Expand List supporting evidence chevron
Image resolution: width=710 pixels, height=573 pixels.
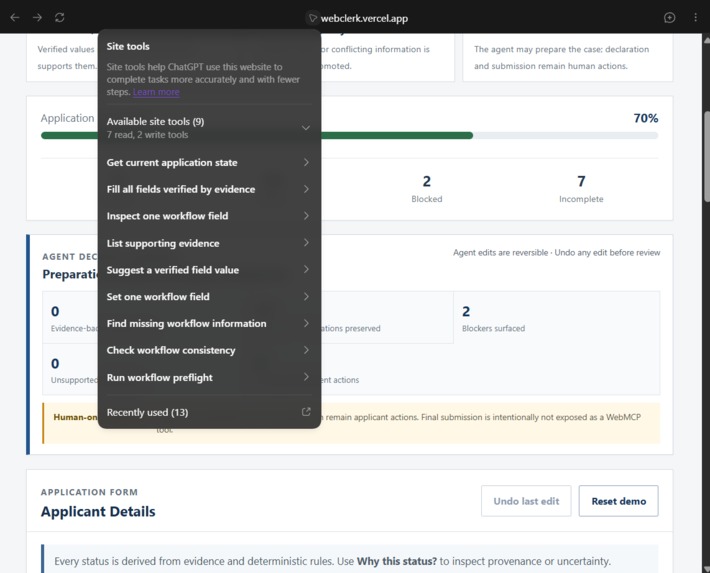(306, 243)
